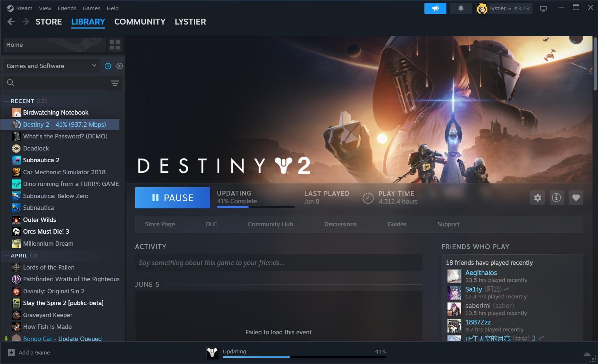Open the Steam menu
This screenshot has height=364, width=598.
pos(24,8)
